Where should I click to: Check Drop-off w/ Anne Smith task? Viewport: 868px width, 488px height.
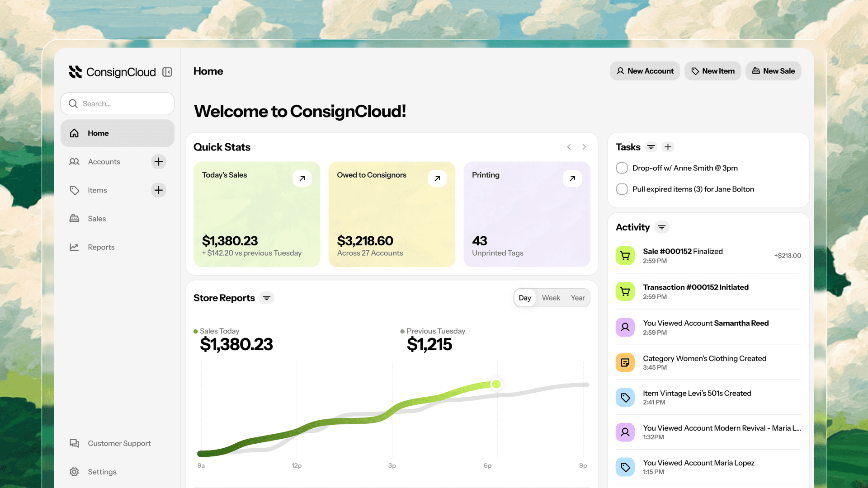(x=622, y=168)
